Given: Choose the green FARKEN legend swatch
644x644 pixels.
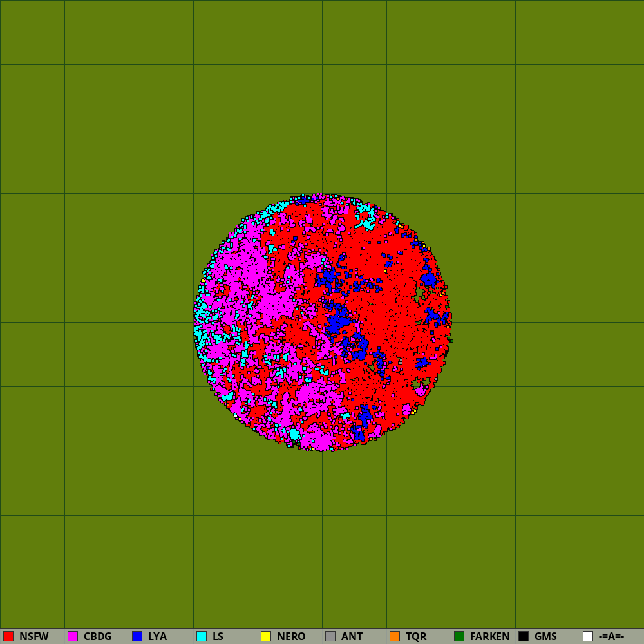Looking at the screenshot, I should pos(459,636).
